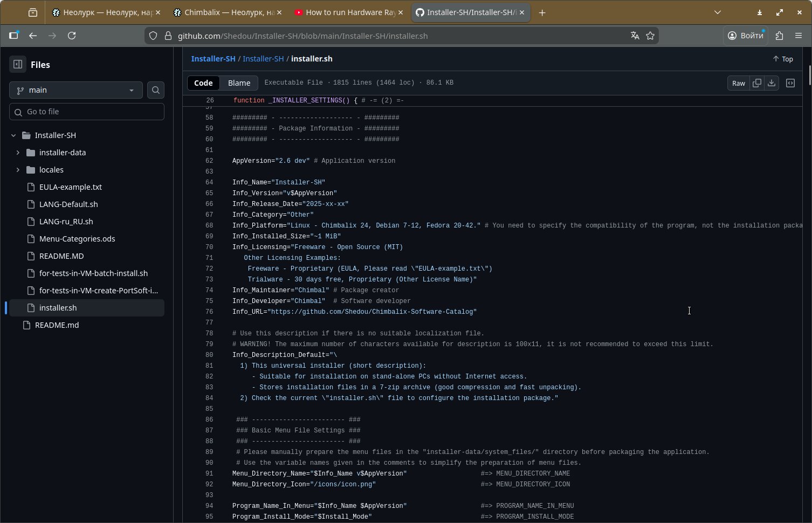812x523 pixels.
Task: Collapse the Files side panel
Action: [17, 65]
